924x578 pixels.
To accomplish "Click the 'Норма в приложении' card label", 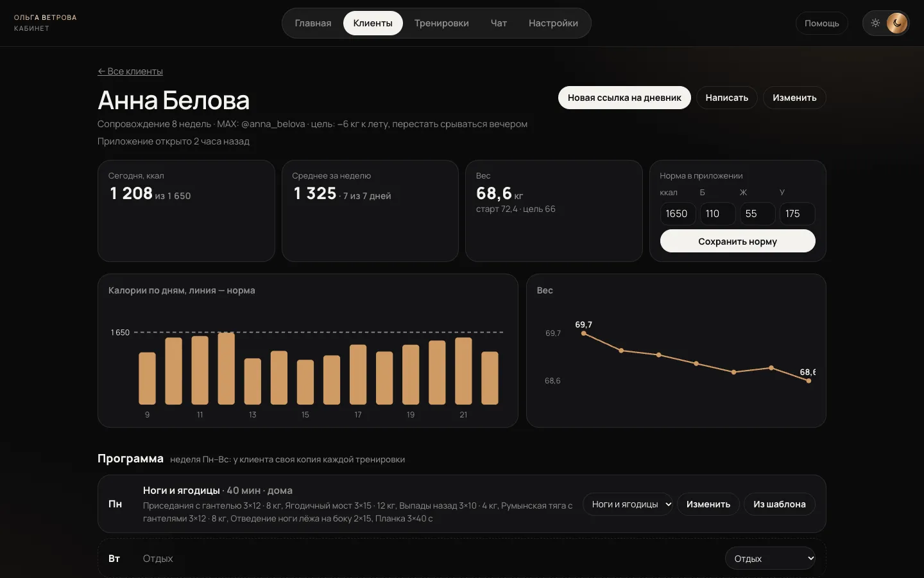I will [701, 176].
